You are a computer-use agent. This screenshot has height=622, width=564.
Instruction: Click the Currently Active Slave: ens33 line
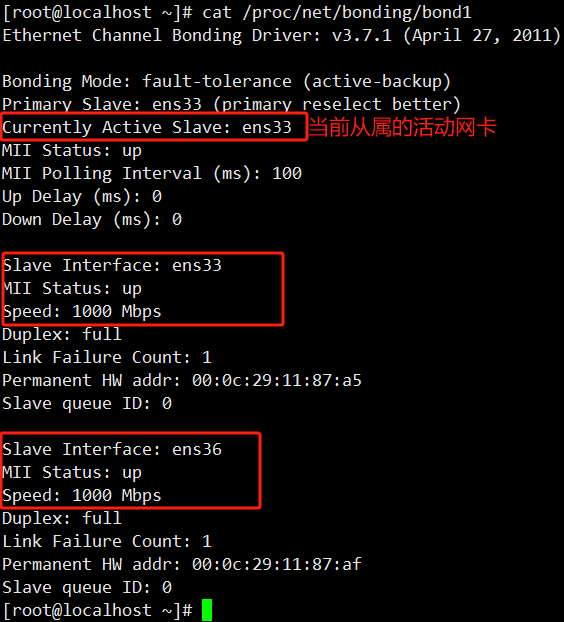click(147, 127)
